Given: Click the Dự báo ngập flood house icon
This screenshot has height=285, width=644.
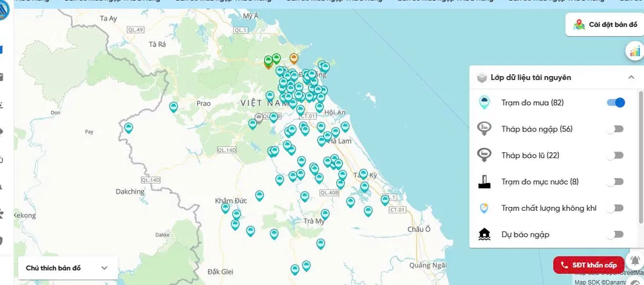Looking at the screenshot, I should [x=485, y=234].
